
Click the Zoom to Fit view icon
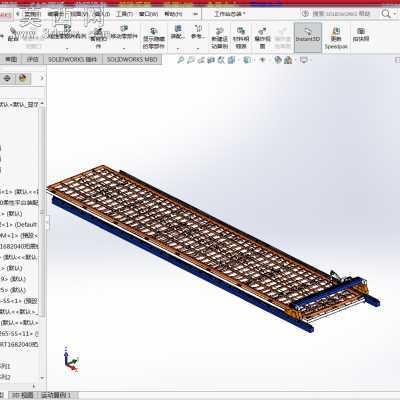(180, 60)
